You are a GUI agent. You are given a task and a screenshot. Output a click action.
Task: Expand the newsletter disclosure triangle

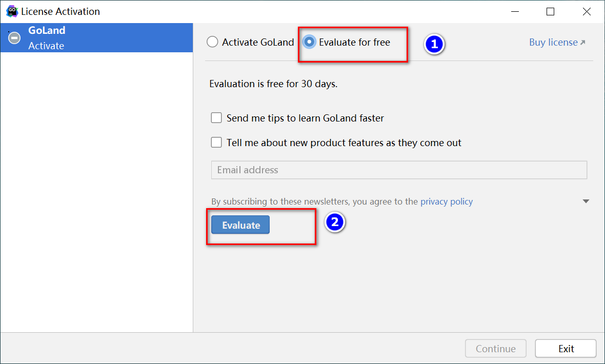point(586,201)
